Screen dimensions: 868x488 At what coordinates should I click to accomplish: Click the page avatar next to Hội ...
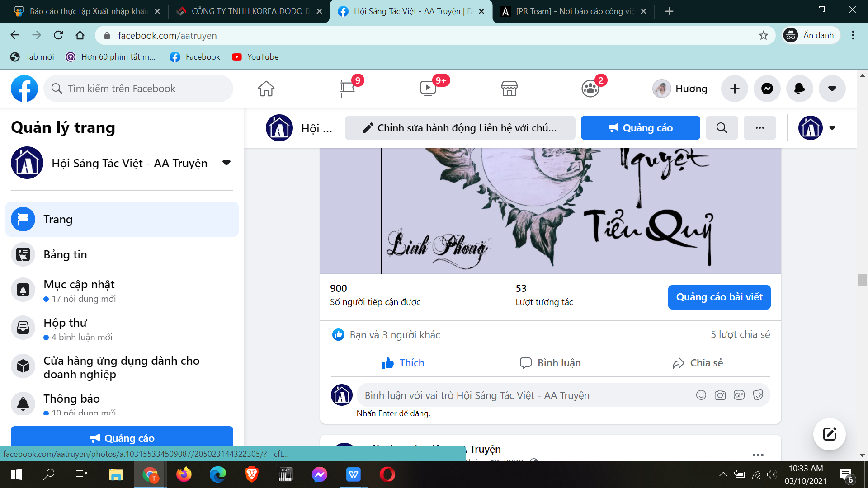pos(279,128)
